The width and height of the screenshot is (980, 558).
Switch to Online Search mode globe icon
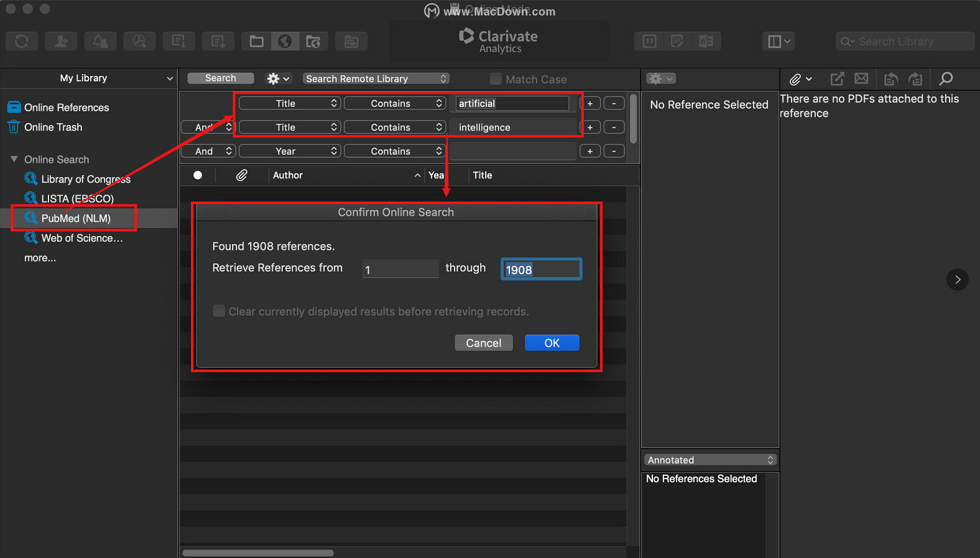285,41
